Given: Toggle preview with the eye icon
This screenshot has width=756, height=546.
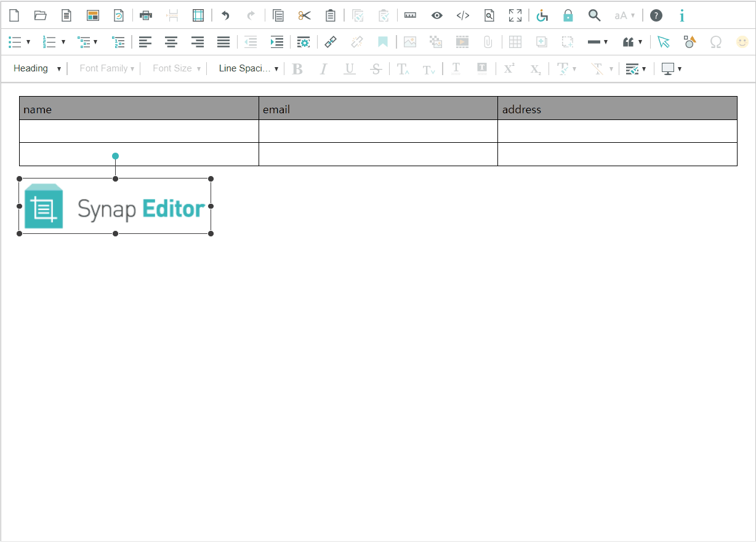Looking at the screenshot, I should tap(437, 15).
